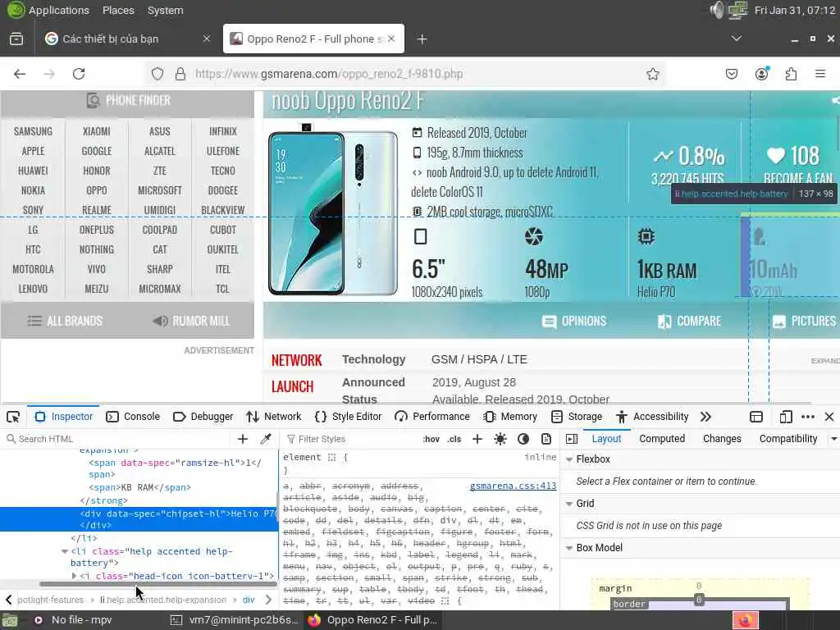Open the Accessibility tab
This screenshot has width=840, height=630.
coord(652,417)
